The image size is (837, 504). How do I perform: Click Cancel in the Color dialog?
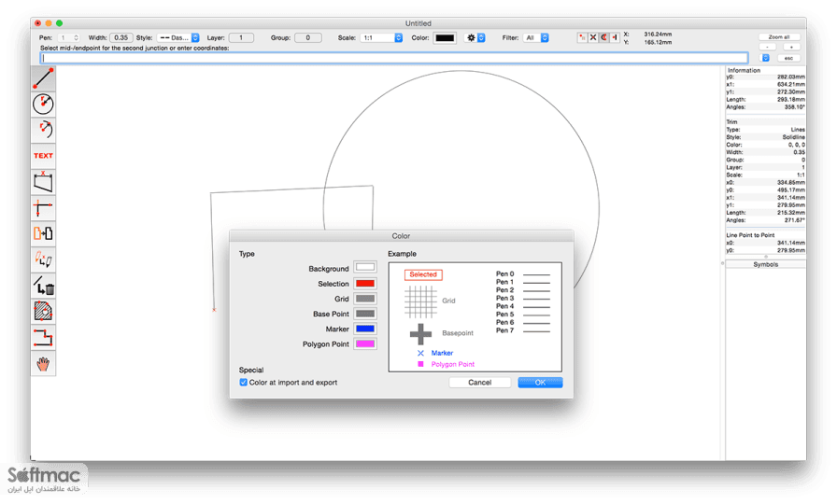[x=480, y=383]
